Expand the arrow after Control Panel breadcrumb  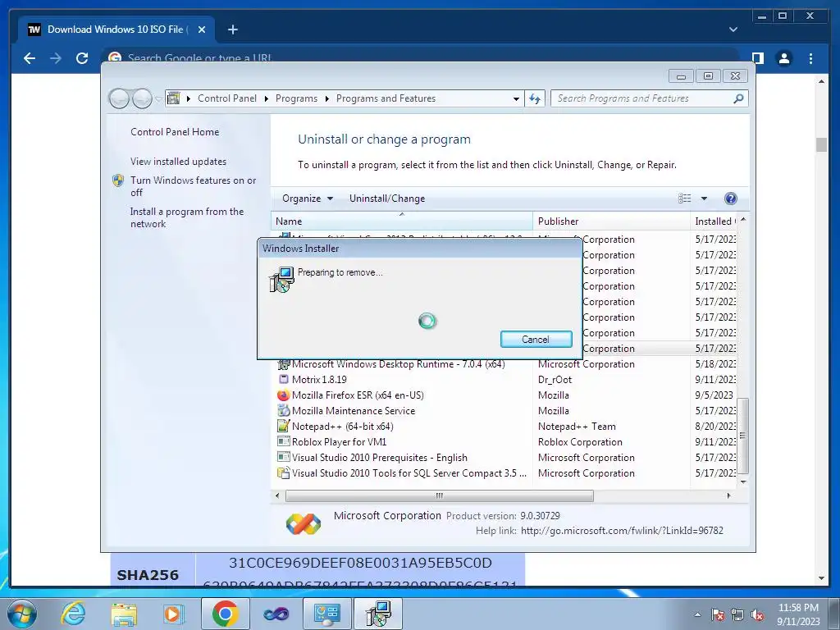267,98
